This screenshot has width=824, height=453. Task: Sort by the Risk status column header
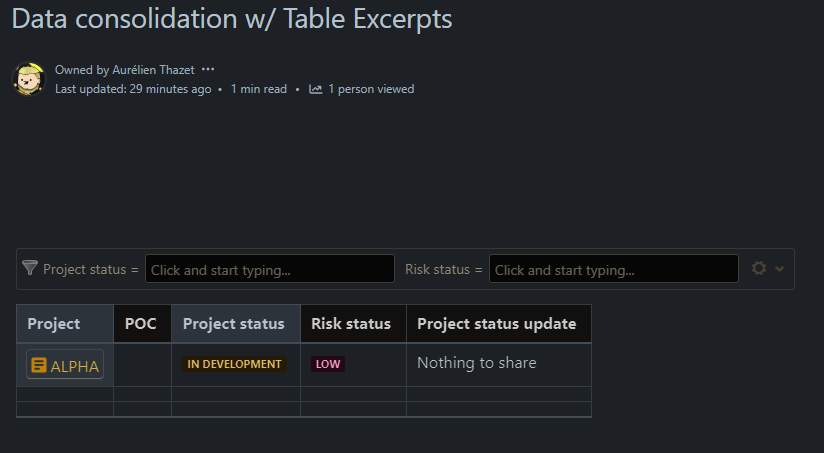coord(353,324)
